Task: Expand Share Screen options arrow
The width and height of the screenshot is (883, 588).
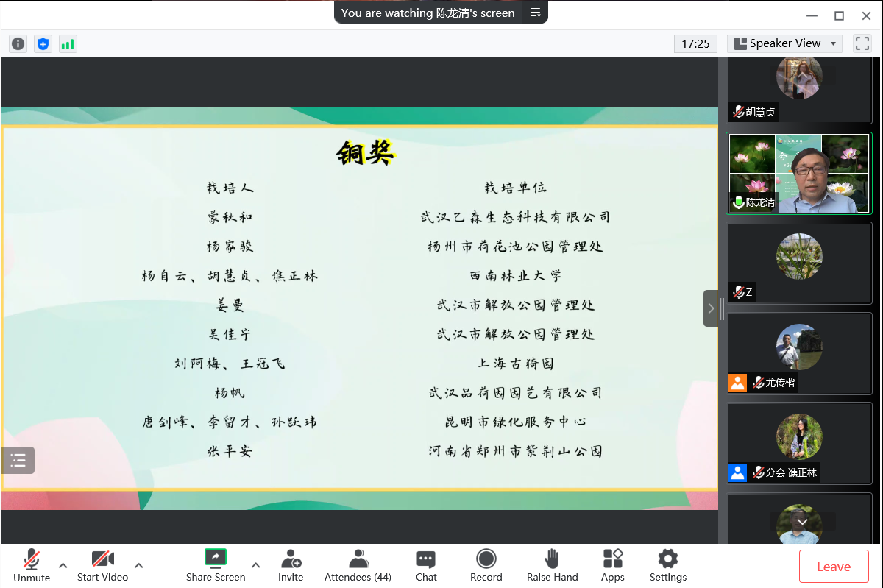Action: (256, 565)
